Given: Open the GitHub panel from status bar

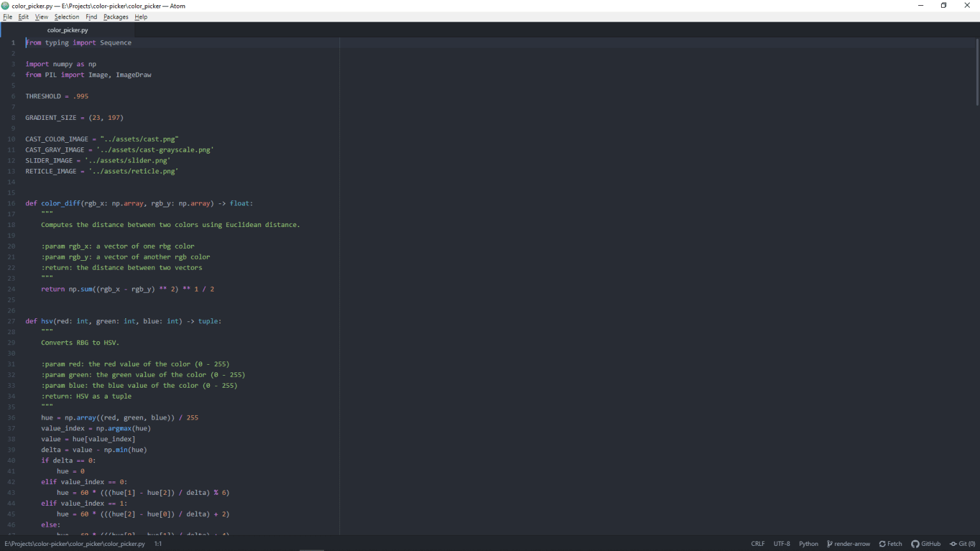Looking at the screenshot, I should pyautogui.click(x=926, y=544).
